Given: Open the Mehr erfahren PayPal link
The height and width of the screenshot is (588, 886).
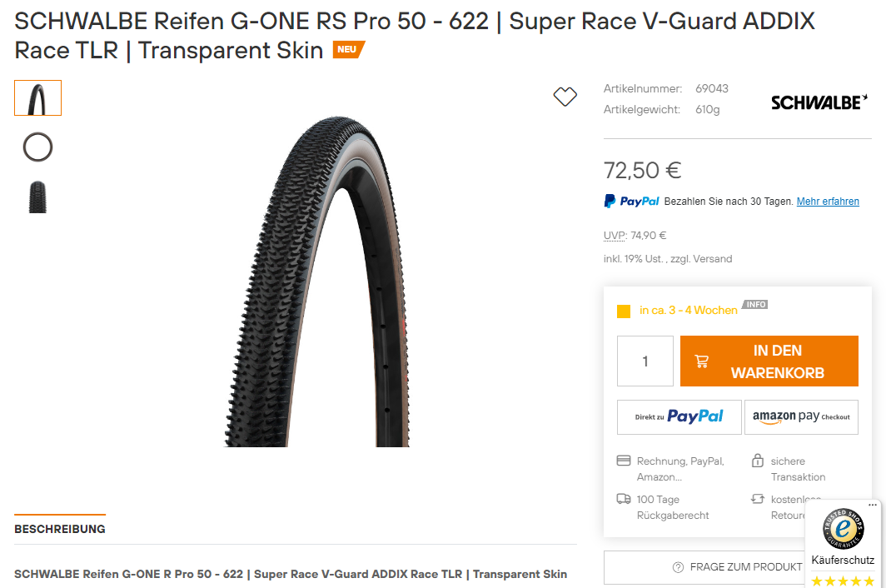Looking at the screenshot, I should [828, 202].
